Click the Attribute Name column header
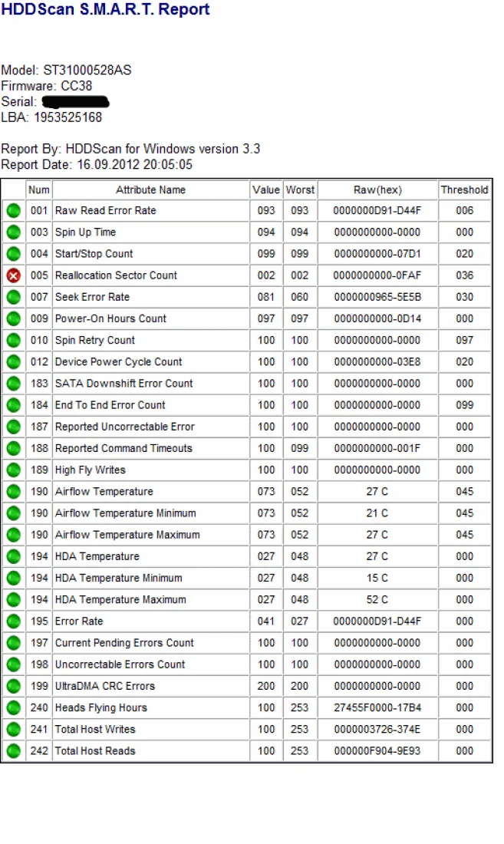The height and width of the screenshot is (844, 504). click(x=150, y=190)
